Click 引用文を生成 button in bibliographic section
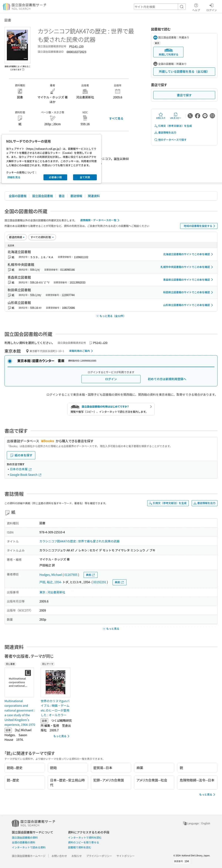 click(x=168, y=503)
